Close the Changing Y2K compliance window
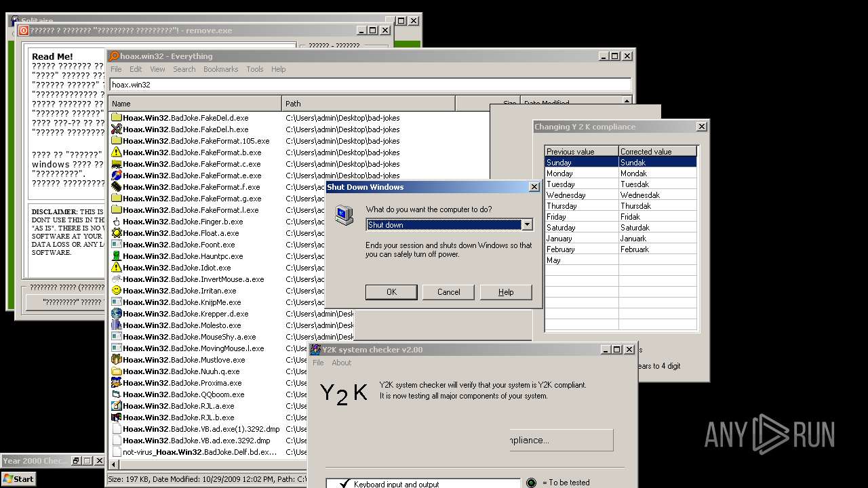Screen dimensions: 868x488 [701, 126]
